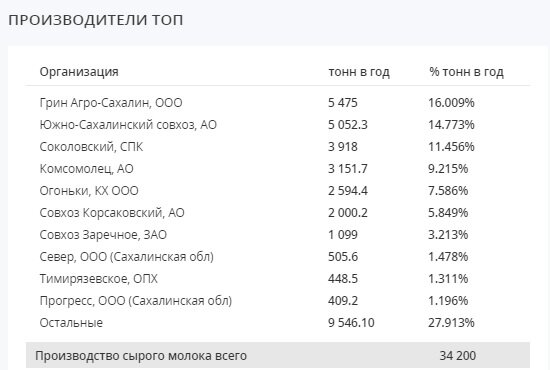Click Совхоз Заречное, ЗАО name
This screenshot has width=550, height=370.
tap(103, 235)
